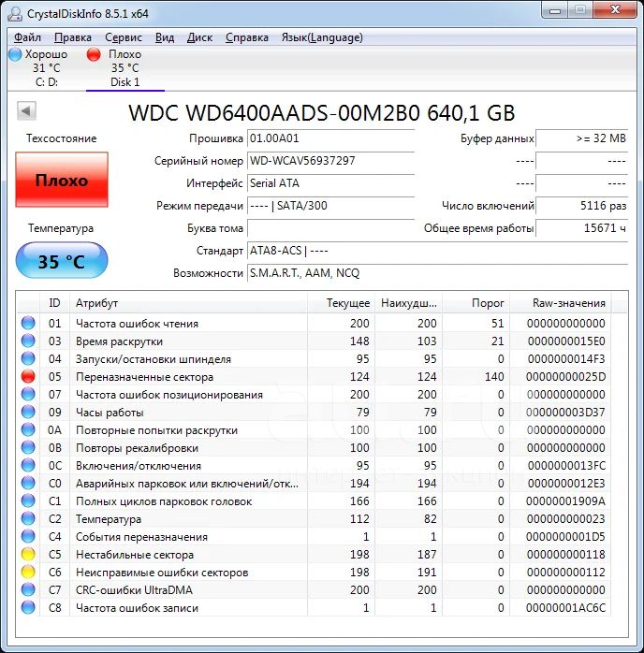The image size is (644, 653).
Task: Select the Время раскрутки row text
Action: 119,341
